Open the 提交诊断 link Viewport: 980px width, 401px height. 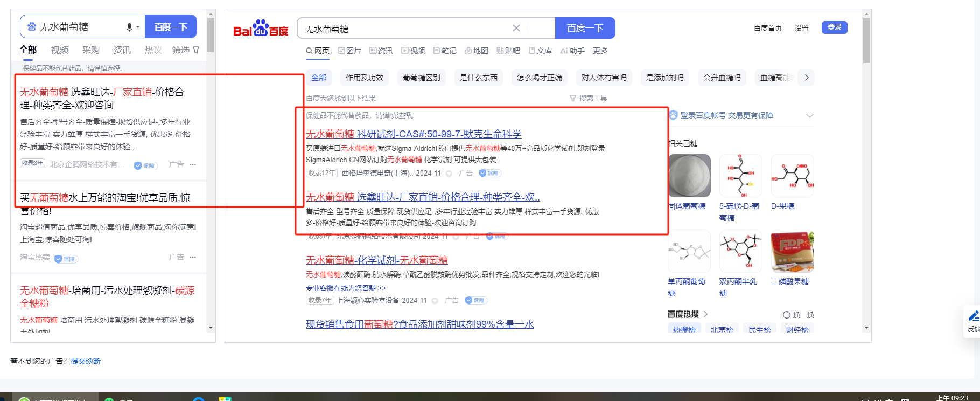(x=86, y=361)
